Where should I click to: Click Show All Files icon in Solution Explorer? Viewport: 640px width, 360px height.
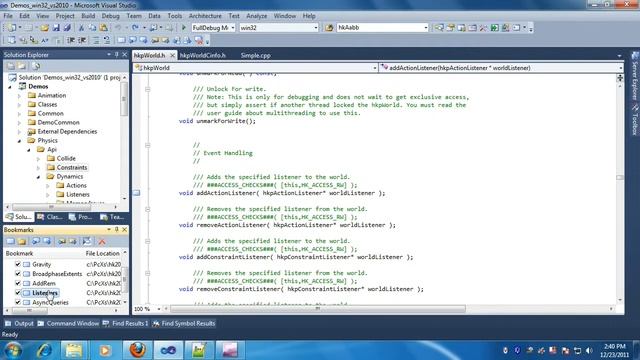click(22, 66)
